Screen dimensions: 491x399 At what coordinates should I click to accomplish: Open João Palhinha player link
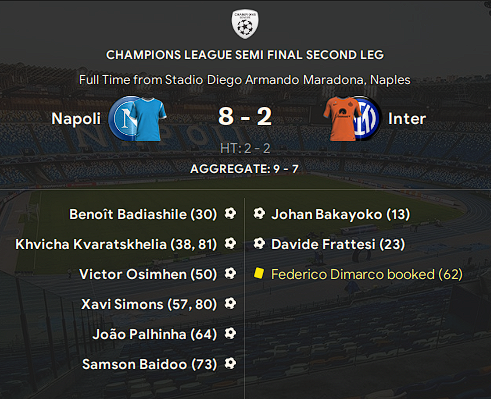tap(139, 334)
